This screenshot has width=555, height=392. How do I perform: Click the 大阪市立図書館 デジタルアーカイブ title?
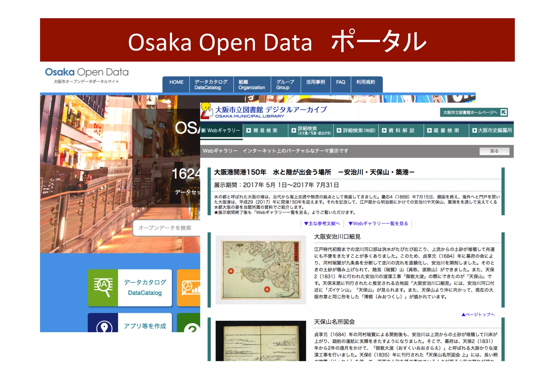click(x=271, y=110)
